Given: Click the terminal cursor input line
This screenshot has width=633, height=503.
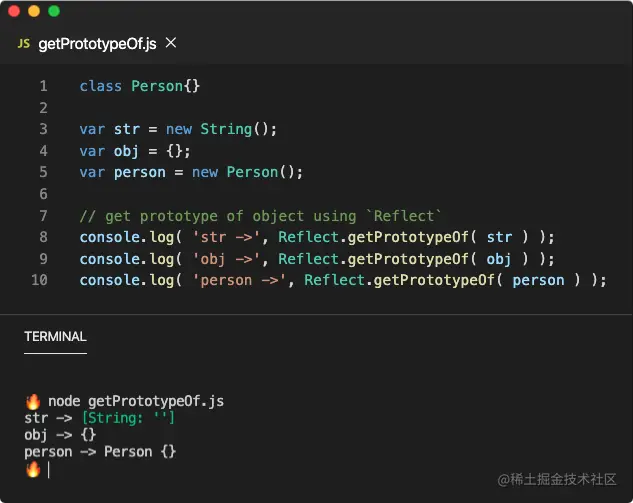Looking at the screenshot, I should click(x=48, y=470).
